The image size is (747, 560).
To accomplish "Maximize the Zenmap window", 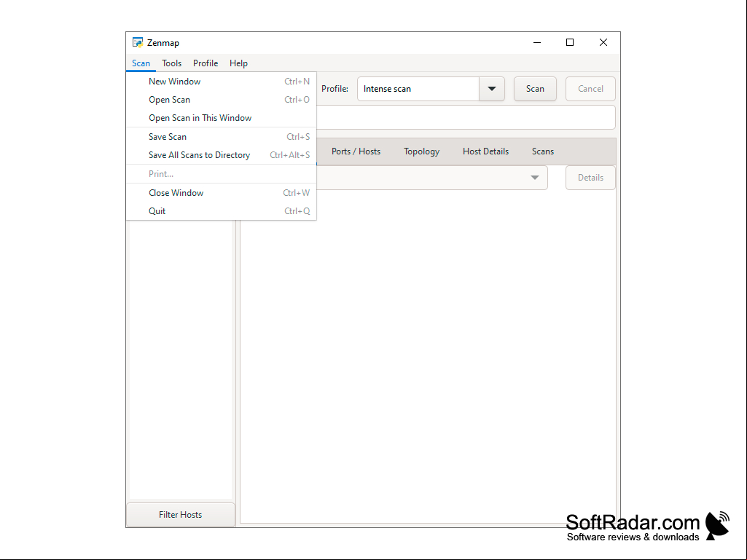I will tap(570, 42).
